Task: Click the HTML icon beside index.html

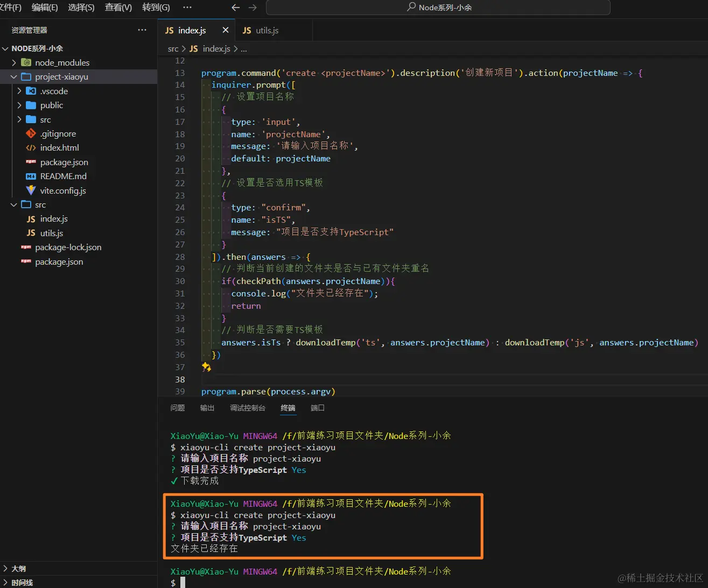Action: point(31,148)
